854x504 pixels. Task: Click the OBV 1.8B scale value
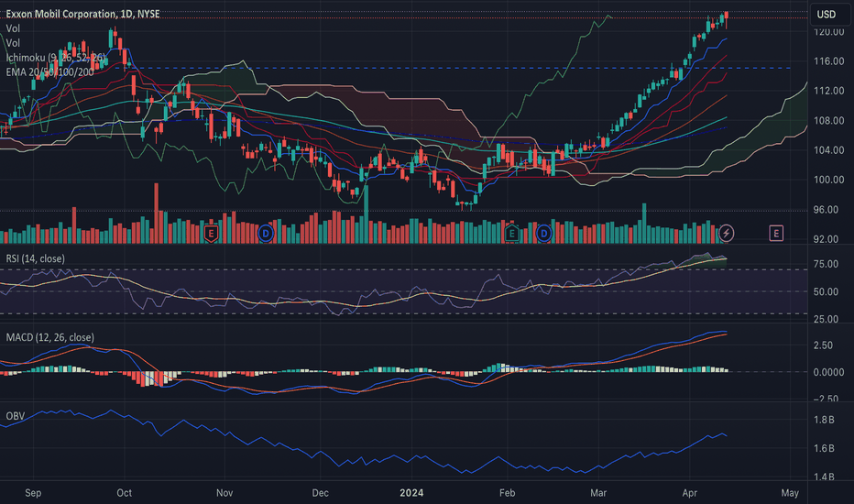click(x=824, y=420)
